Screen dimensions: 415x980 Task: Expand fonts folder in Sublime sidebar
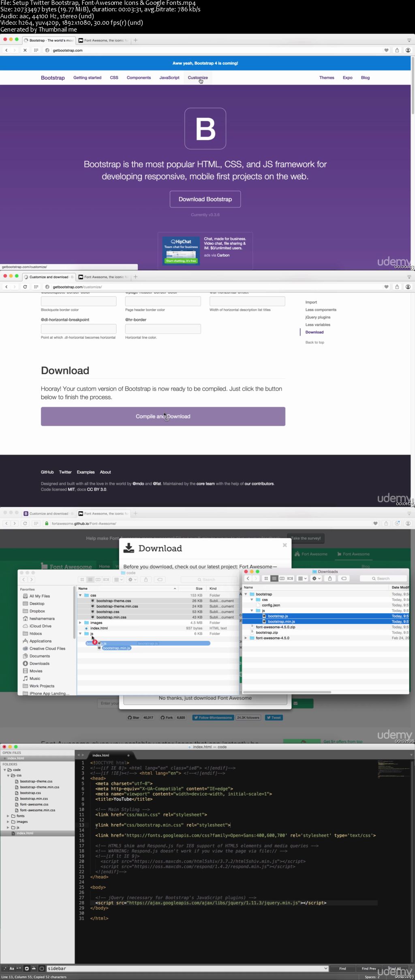pos(8,816)
